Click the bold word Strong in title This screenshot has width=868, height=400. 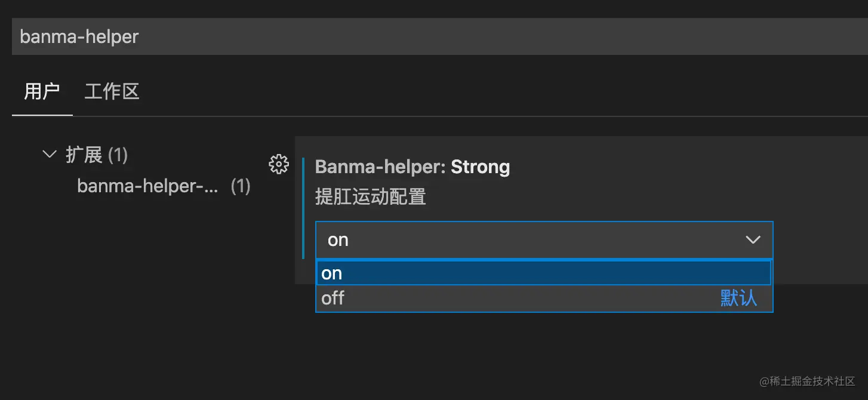click(x=481, y=167)
